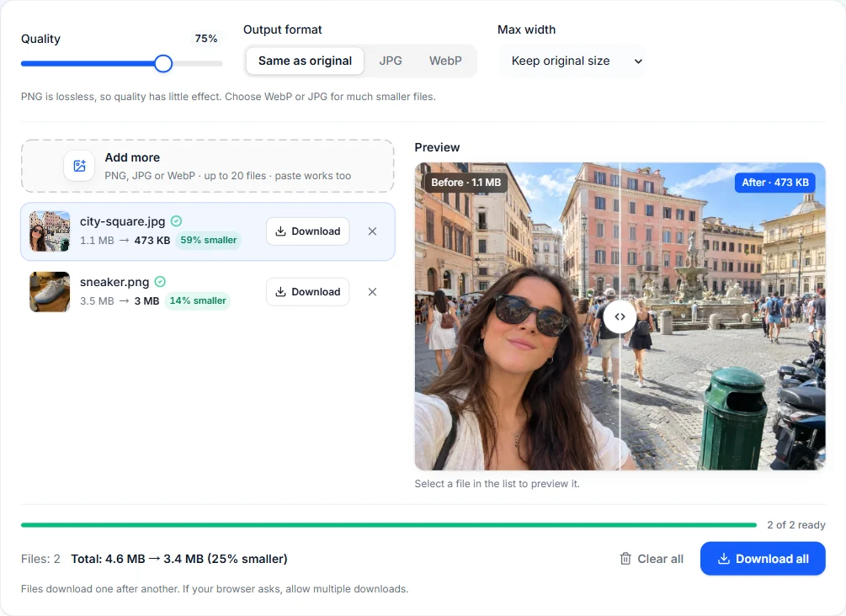Click the 'Files: 2' count

tap(40, 559)
